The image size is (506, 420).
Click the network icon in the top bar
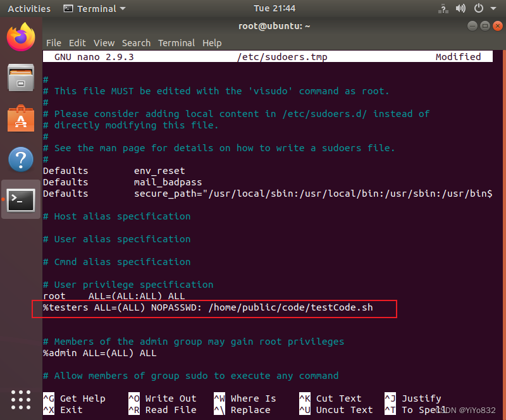click(443, 8)
